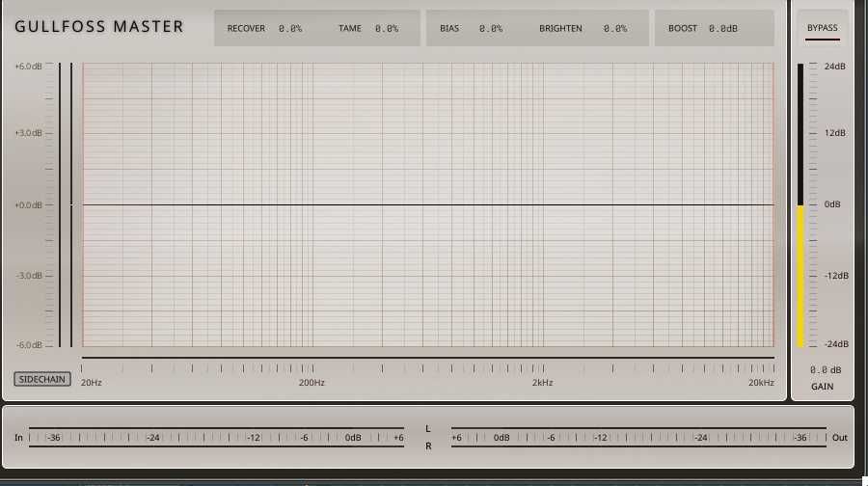Click the frequency range bar below the graph

click(428, 358)
